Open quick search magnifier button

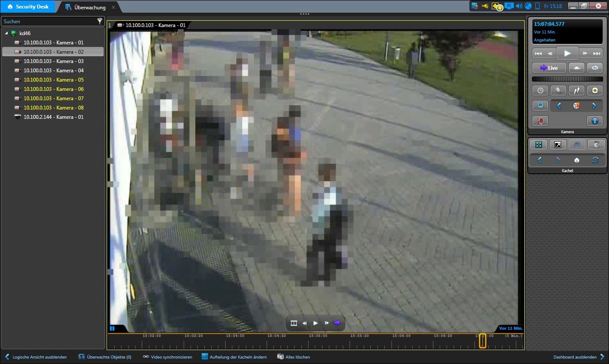(x=559, y=90)
